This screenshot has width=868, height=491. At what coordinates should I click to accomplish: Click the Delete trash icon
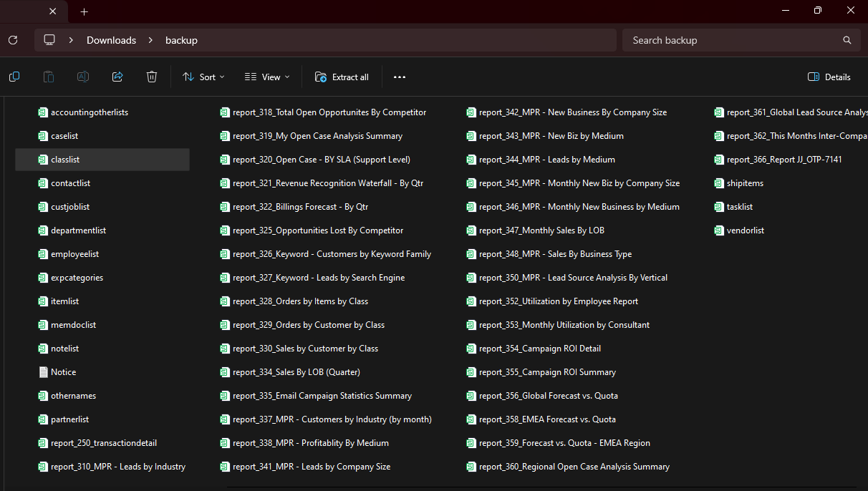[x=152, y=77]
